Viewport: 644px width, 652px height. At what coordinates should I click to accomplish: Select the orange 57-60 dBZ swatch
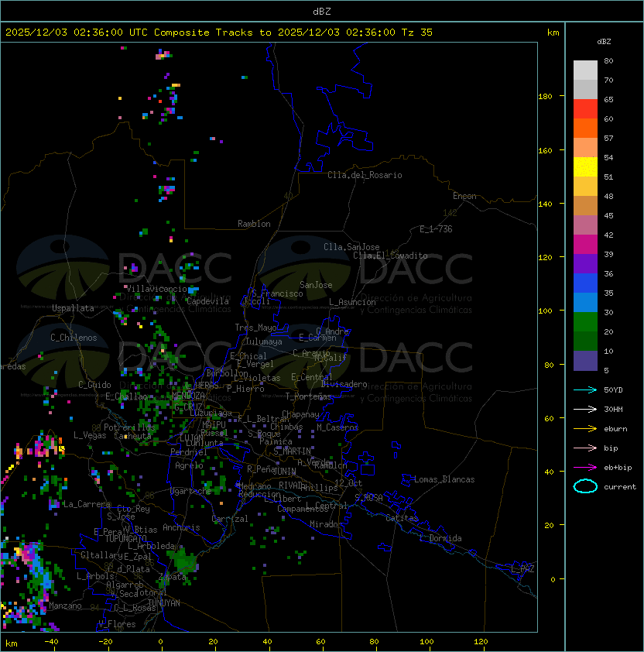[x=585, y=128]
